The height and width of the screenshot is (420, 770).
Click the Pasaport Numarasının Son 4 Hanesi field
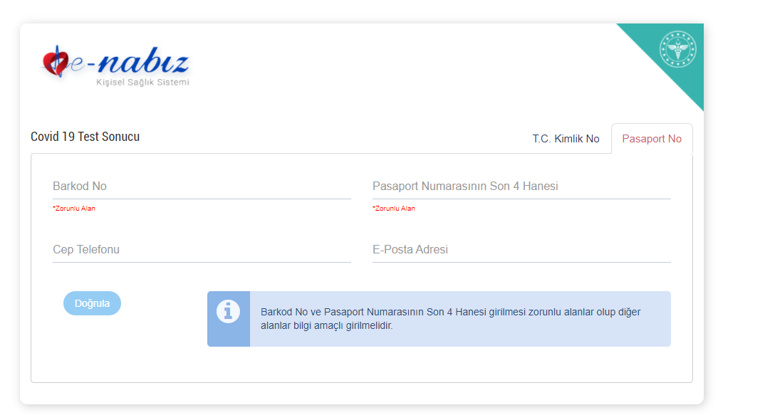(x=520, y=187)
